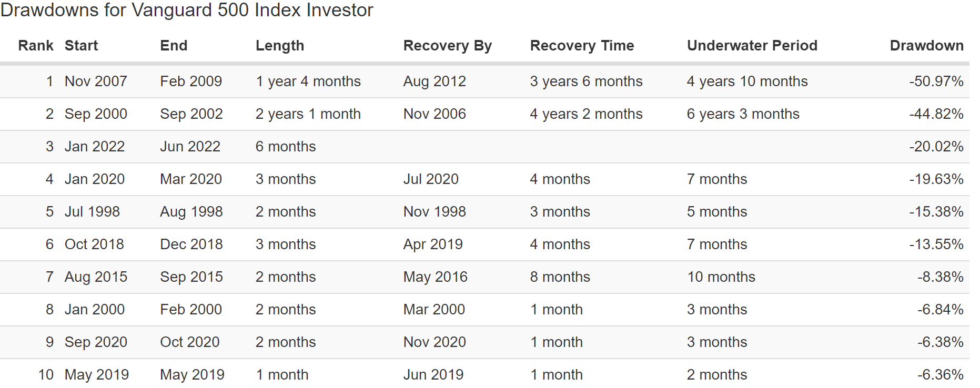Click the Underwater Period column header
Image resolution: width=980 pixels, height=388 pixels.
point(752,46)
